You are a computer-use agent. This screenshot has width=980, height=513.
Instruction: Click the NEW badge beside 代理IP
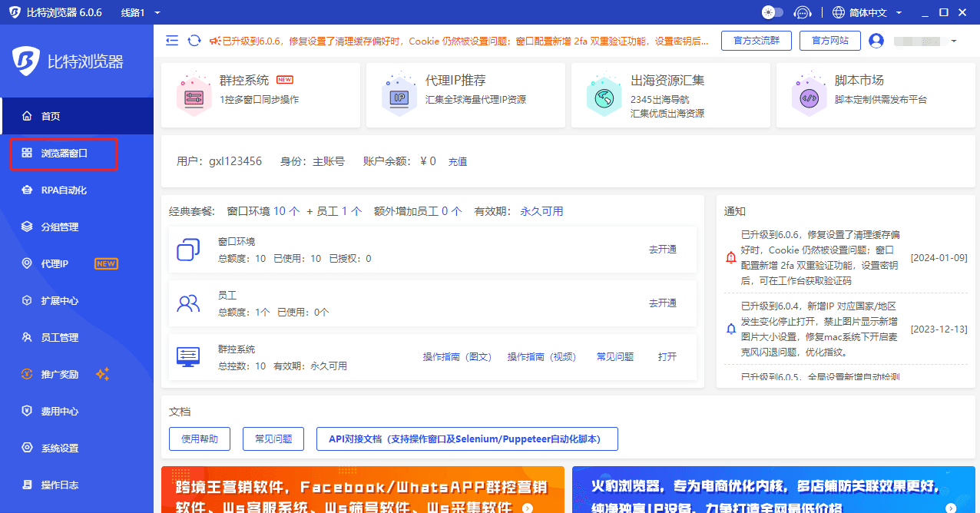(x=106, y=263)
